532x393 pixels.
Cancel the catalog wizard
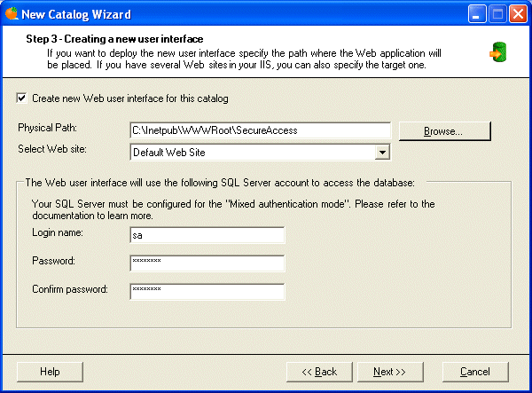click(x=475, y=371)
